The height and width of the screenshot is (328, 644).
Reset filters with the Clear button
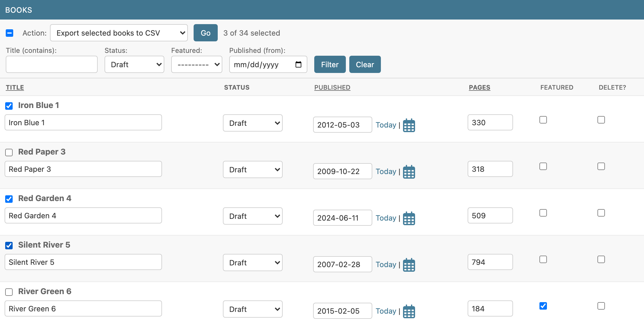pos(365,64)
